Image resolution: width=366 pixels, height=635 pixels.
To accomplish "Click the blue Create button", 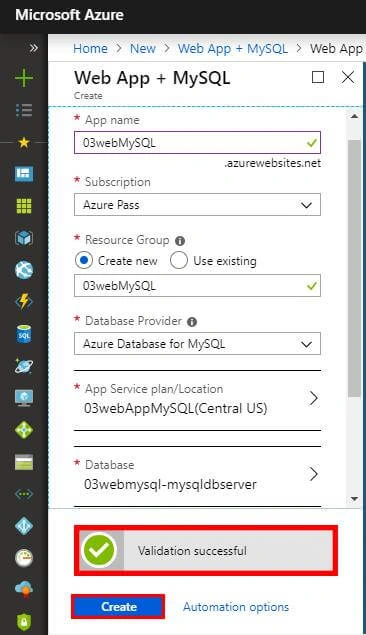I will pos(118,607).
